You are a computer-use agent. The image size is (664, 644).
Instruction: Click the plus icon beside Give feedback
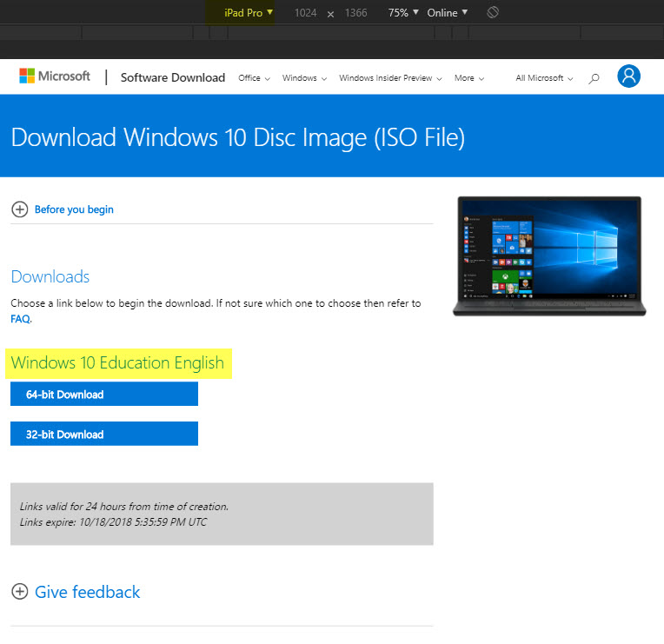(19, 592)
